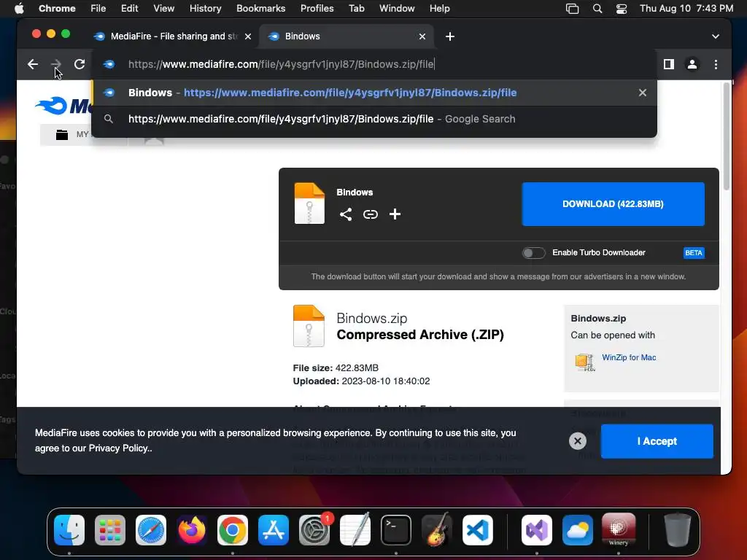Click the Chrome back arrow
Image resolution: width=747 pixels, height=560 pixels.
click(x=32, y=64)
